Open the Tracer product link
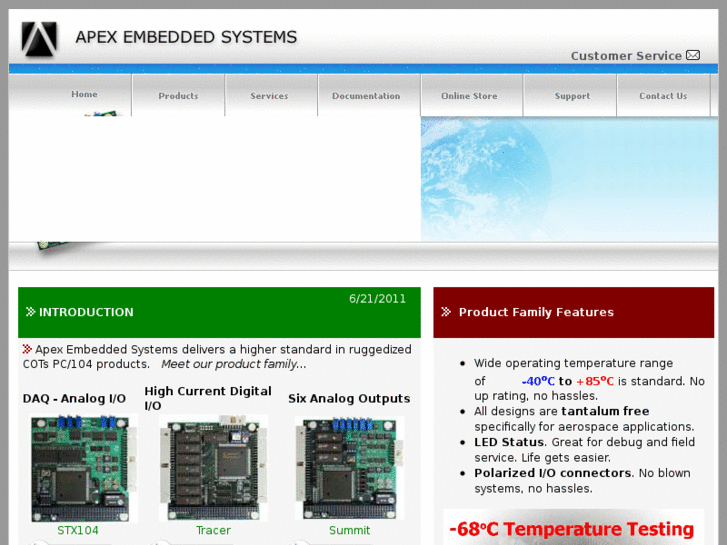This screenshot has width=727, height=545. (x=213, y=530)
